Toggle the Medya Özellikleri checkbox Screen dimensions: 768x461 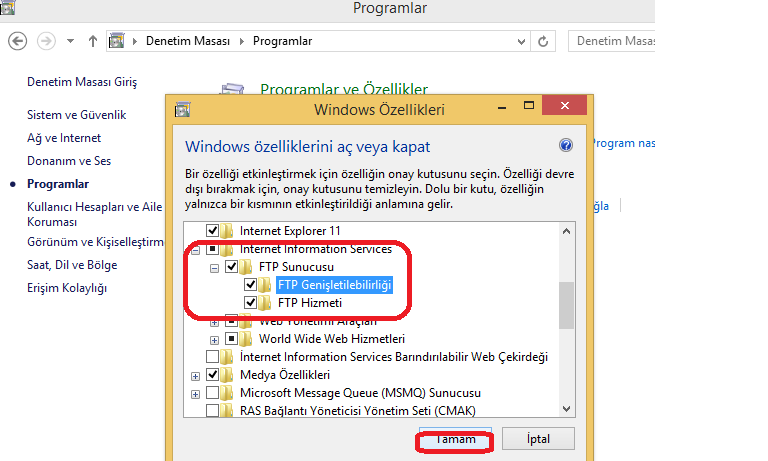click(x=212, y=375)
